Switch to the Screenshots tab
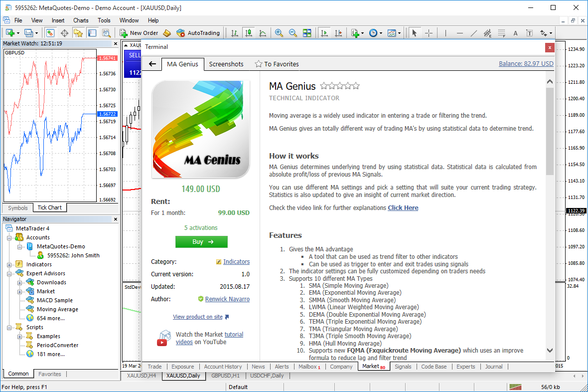The width and height of the screenshot is (588, 392). coord(226,64)
